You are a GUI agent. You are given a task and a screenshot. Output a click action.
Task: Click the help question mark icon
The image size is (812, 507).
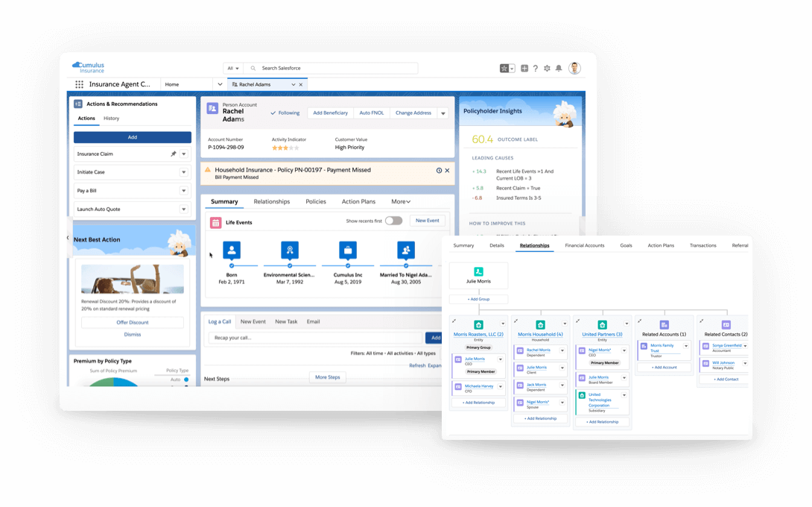click(x=535, y=68)
